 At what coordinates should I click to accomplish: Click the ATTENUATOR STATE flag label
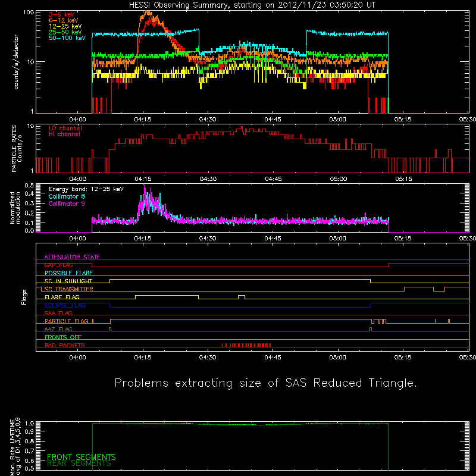click(x=72, y=257)
